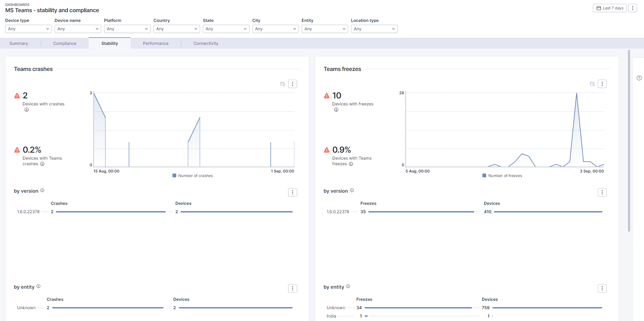Click Unknown entity row in crashes table
644x321 pixels.
point(155,308)
